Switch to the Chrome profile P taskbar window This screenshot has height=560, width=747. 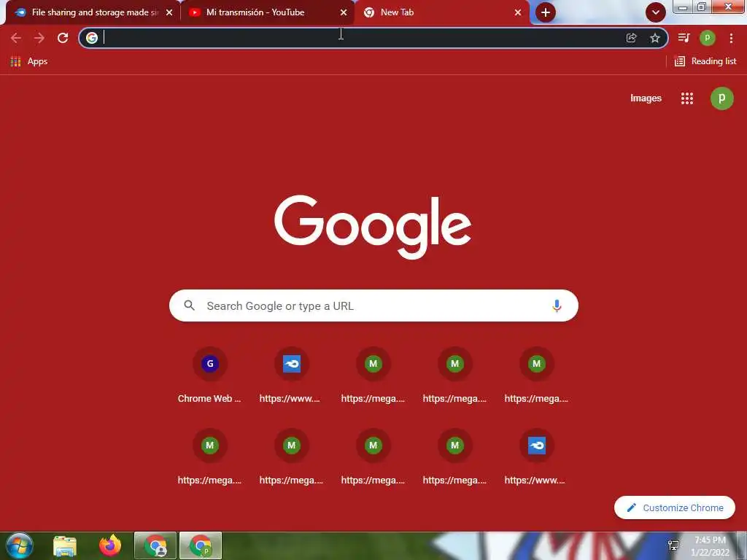[201, 545]
